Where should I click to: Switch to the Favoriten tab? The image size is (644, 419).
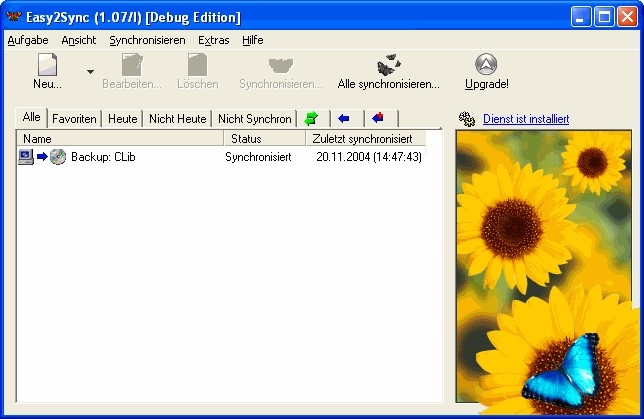(x=74, y=118)
